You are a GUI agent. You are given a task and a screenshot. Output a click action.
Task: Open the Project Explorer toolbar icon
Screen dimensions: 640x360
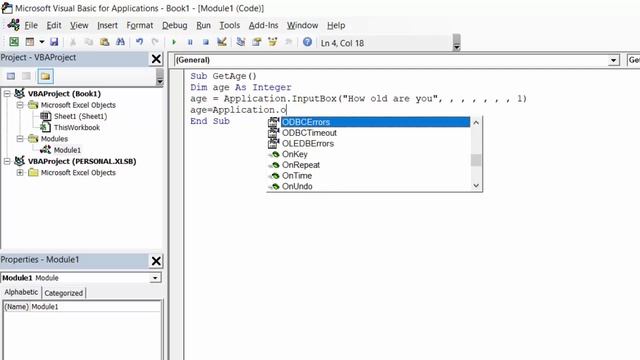point(241,42)
